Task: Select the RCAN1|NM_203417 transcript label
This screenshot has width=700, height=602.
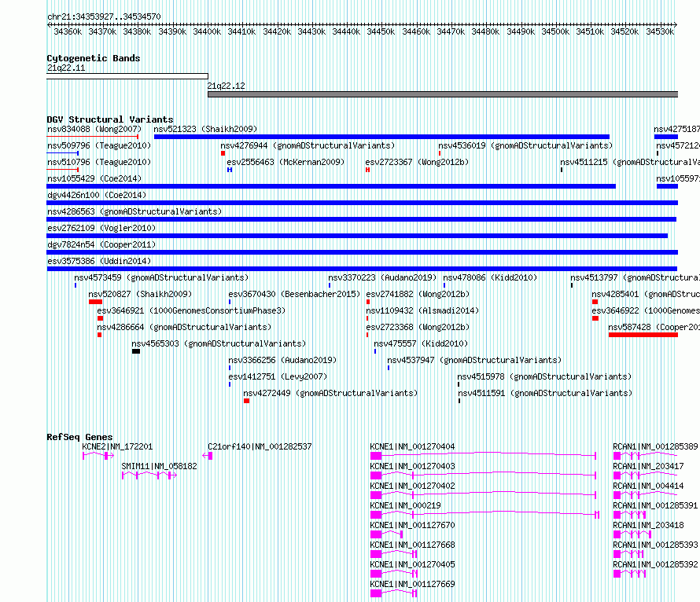Action: coord(648,466)
